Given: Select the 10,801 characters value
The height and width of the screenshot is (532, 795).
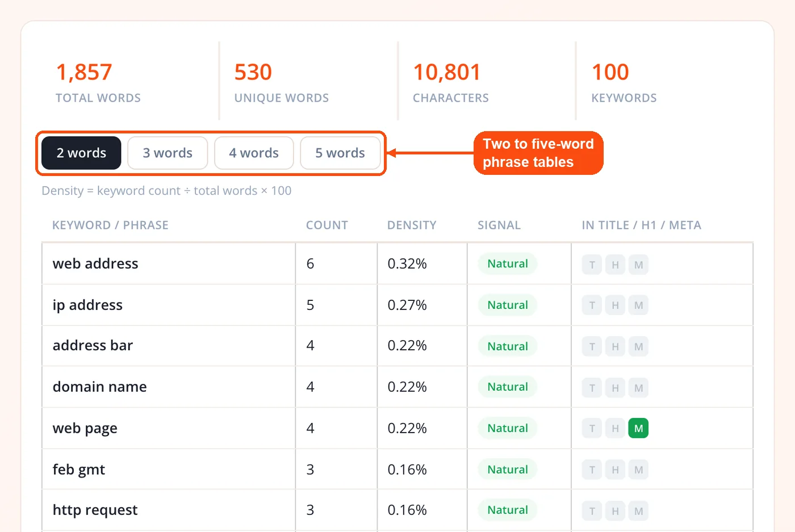Looking at the screenshot, I should click(447, 72).
